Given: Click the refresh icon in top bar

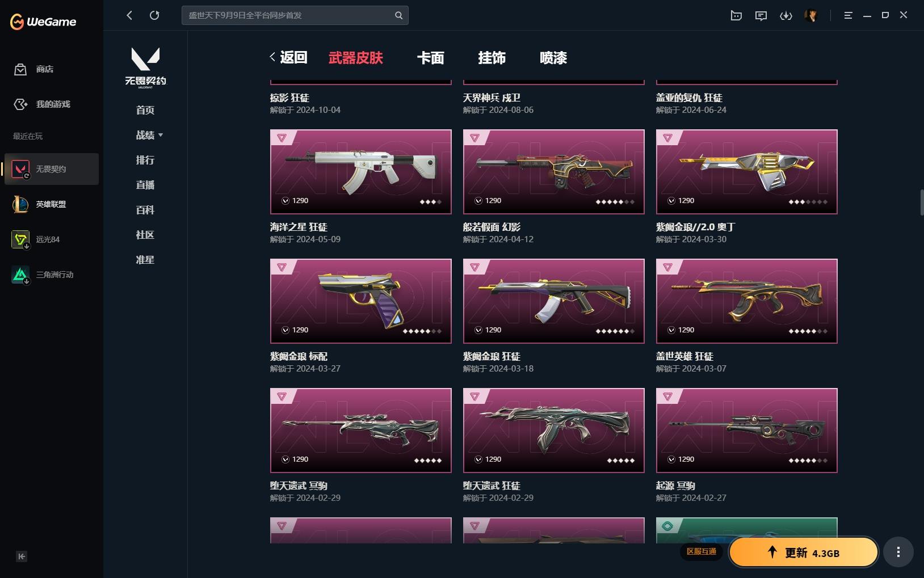Looking at the screenshot, I should click(x=154, y=15).
